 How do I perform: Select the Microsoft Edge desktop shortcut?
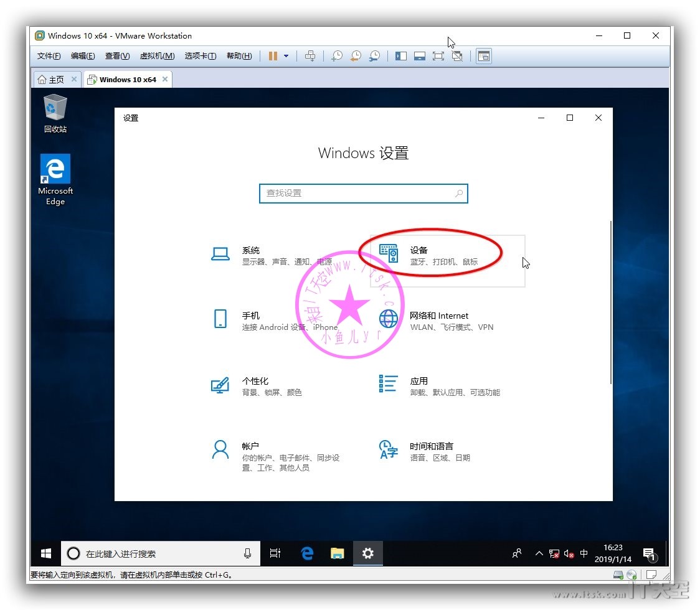click(x=55, y=180)
